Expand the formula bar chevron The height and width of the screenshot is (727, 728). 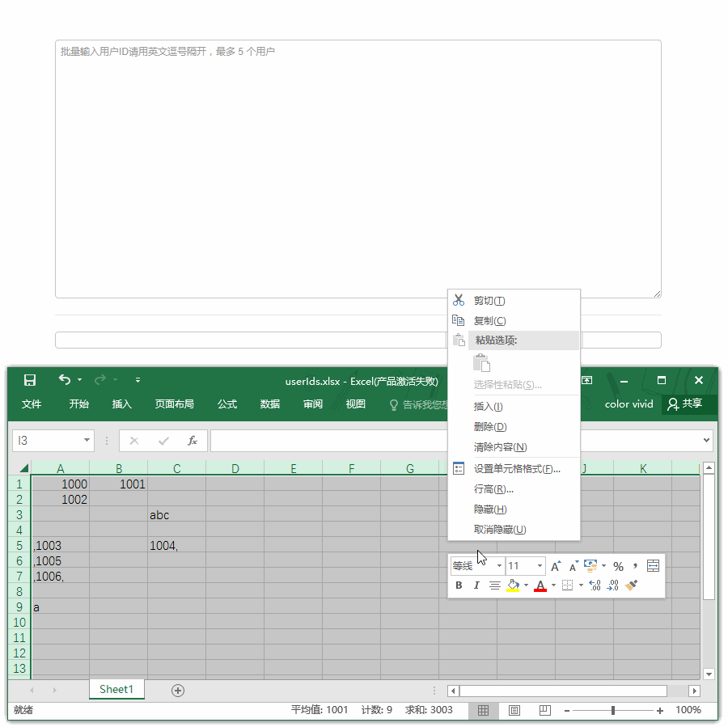(x=706, y=440)
